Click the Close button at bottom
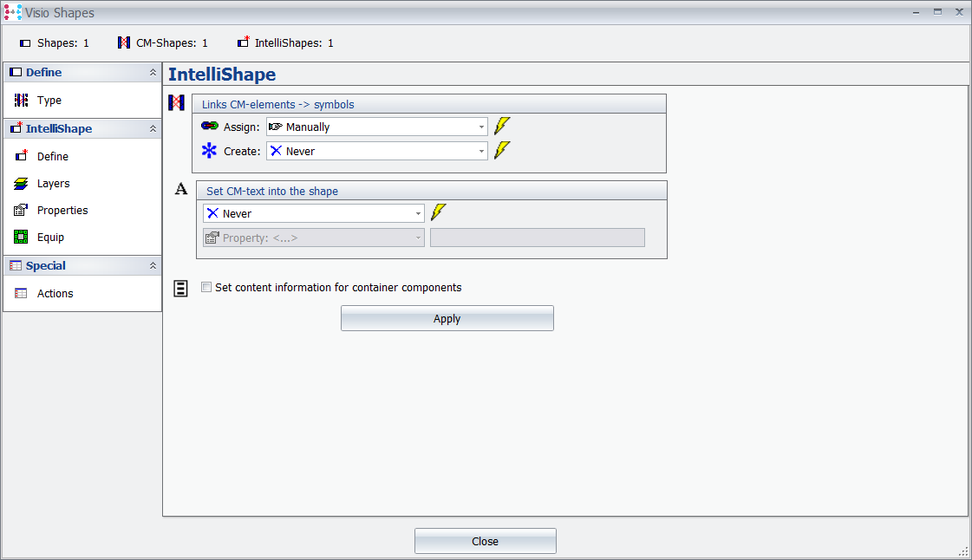Image resolution: width=972 pixels, height=560 pixels. click(486, 541)
